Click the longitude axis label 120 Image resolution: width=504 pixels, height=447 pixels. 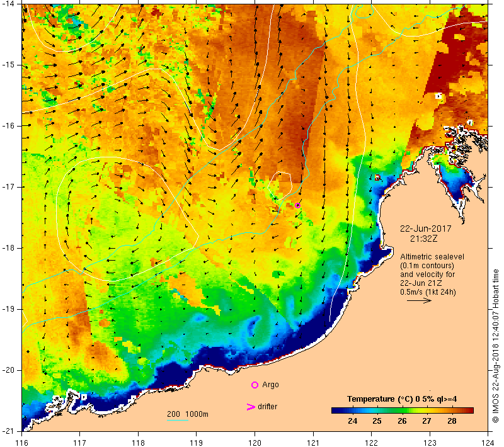point(255,443)
